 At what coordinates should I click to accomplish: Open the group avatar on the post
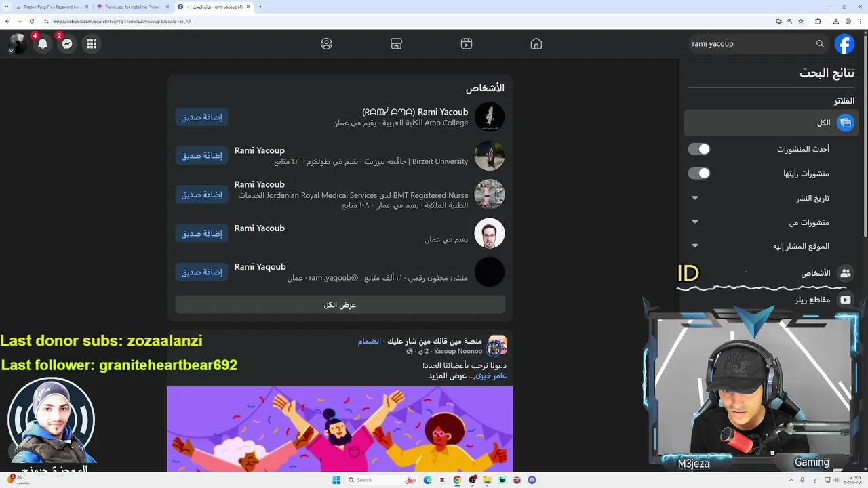497,346
